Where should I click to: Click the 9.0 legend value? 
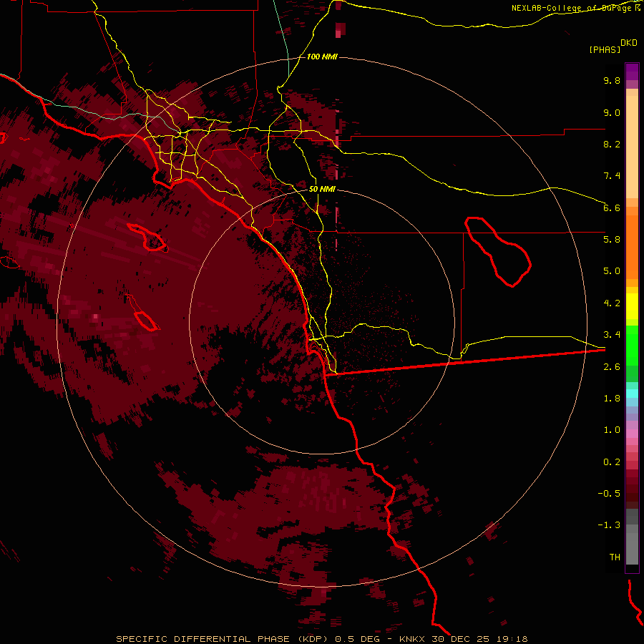612,112
